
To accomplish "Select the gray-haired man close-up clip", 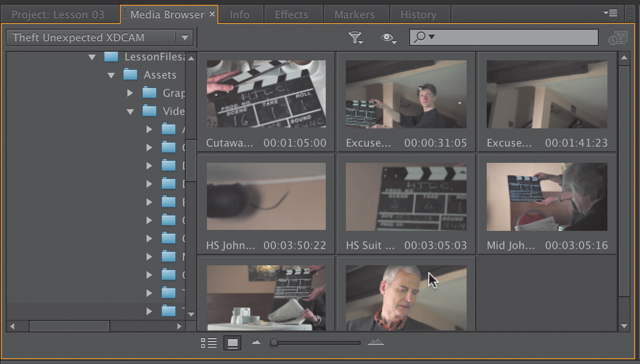I will pyautogui.click(x=406, y=298).
